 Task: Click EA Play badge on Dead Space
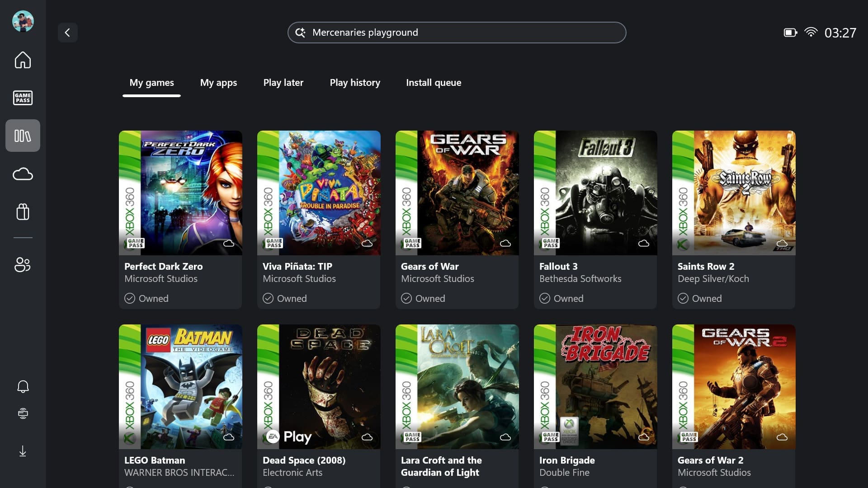(289, 437)
